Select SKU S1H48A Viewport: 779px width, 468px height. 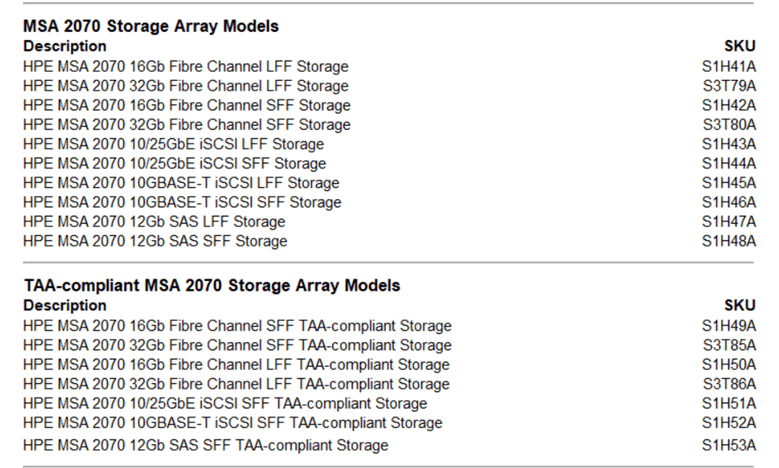pyautogui.click(x=729, y=241)
